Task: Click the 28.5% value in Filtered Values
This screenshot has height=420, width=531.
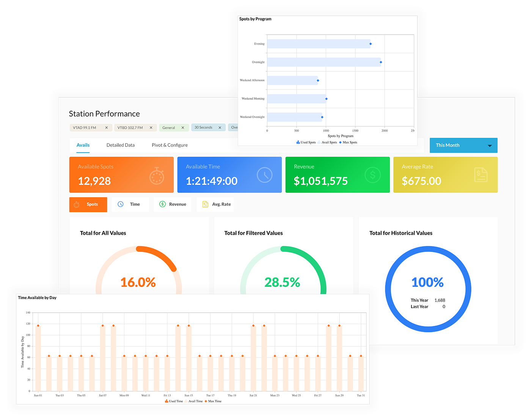Action: [282, 282]
